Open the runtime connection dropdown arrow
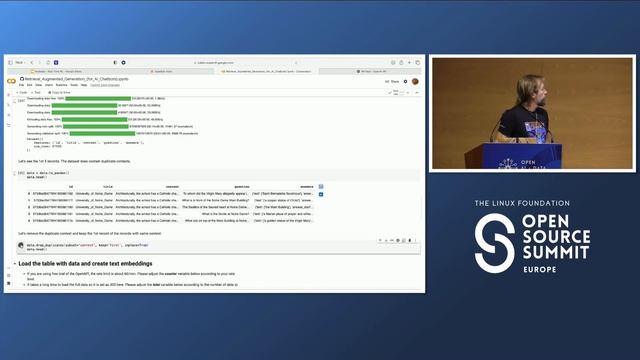Image resolution: width=640 pixels, height=360 pixels. [408, 93]
